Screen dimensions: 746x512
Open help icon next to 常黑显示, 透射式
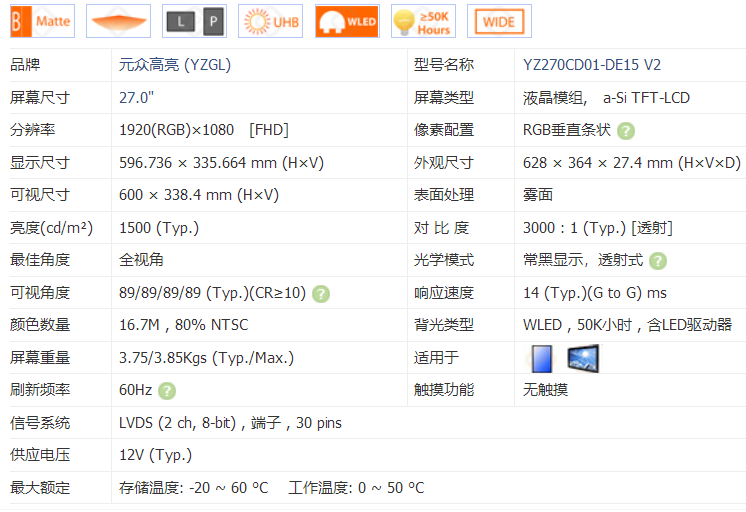(658, 261)
